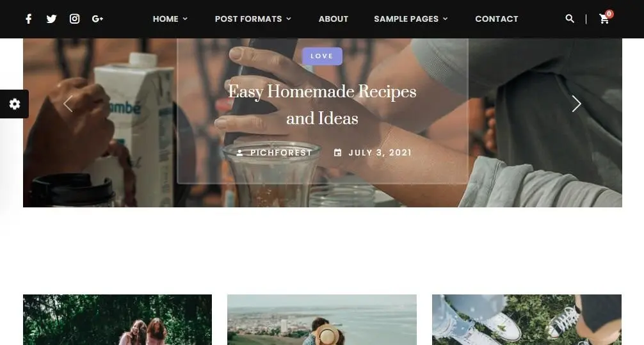The width and height of the screenshot is (644, 345).
Task: Click the calendar icon beside July 3, 2021
Action: point(337,153)
